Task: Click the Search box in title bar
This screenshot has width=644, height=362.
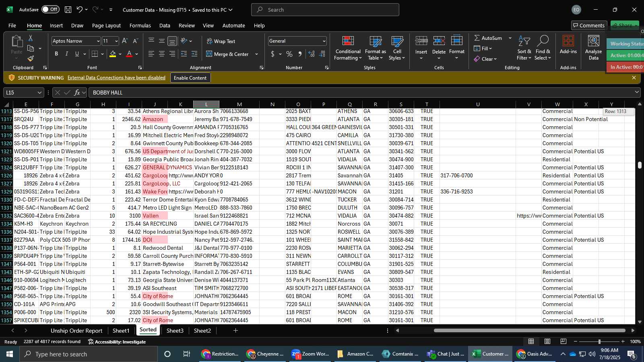Action: coord(325,10)
